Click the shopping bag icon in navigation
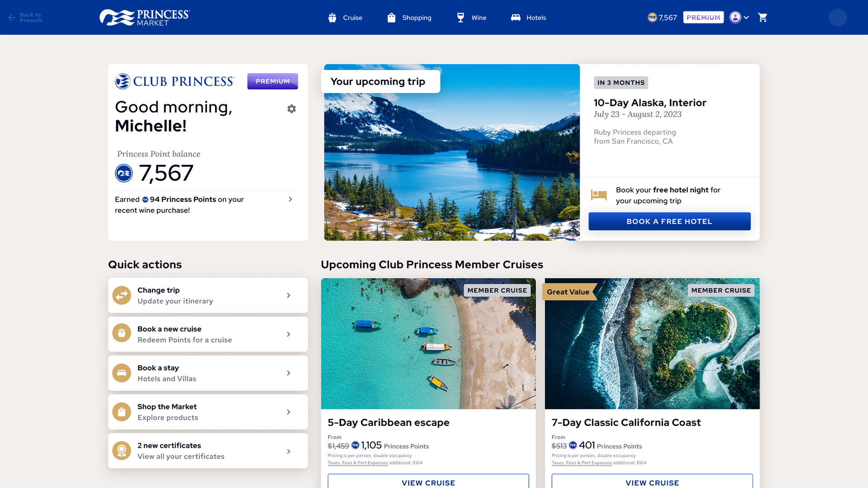 point(392,18)
